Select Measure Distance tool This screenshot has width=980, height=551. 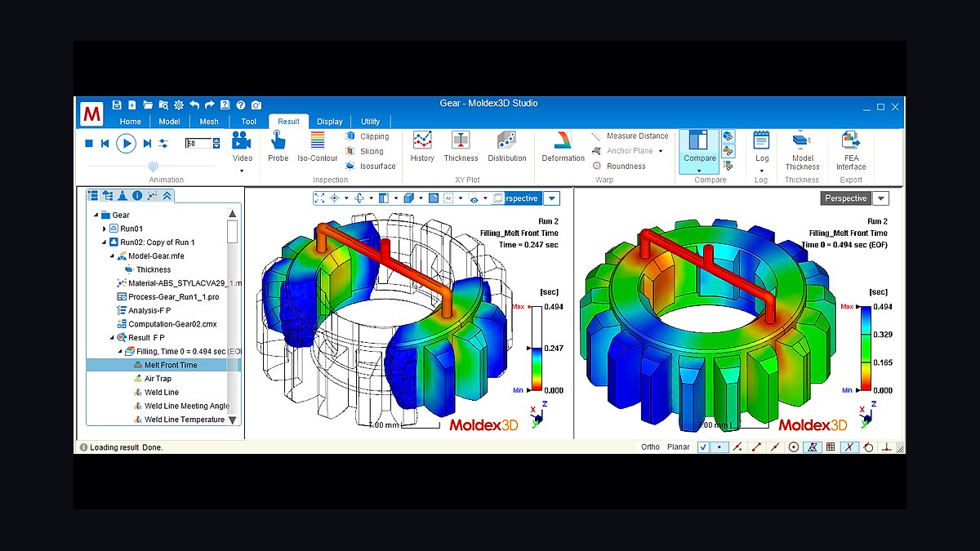click(630, 136)
